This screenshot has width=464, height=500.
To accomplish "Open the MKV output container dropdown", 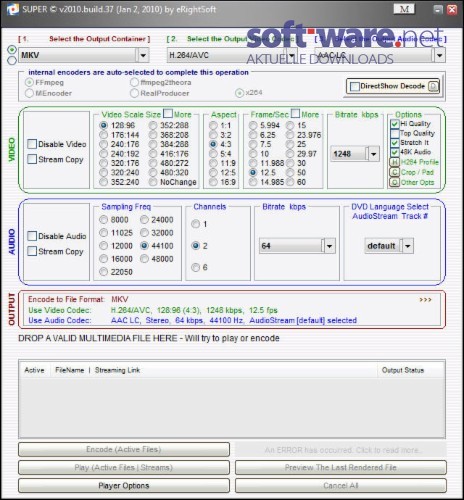I will coord(143,55).
